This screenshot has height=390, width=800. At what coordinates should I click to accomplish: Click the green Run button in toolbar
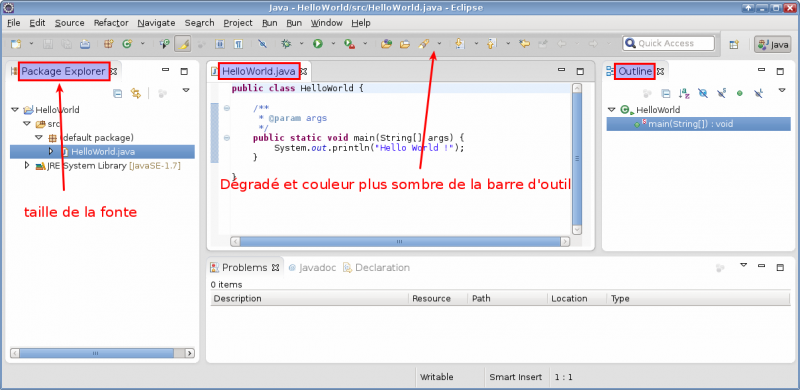tap(318, 44)
